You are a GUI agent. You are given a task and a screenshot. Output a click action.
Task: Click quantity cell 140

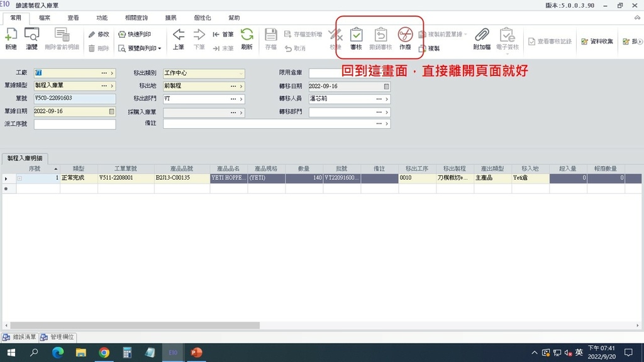pos(304,178)
